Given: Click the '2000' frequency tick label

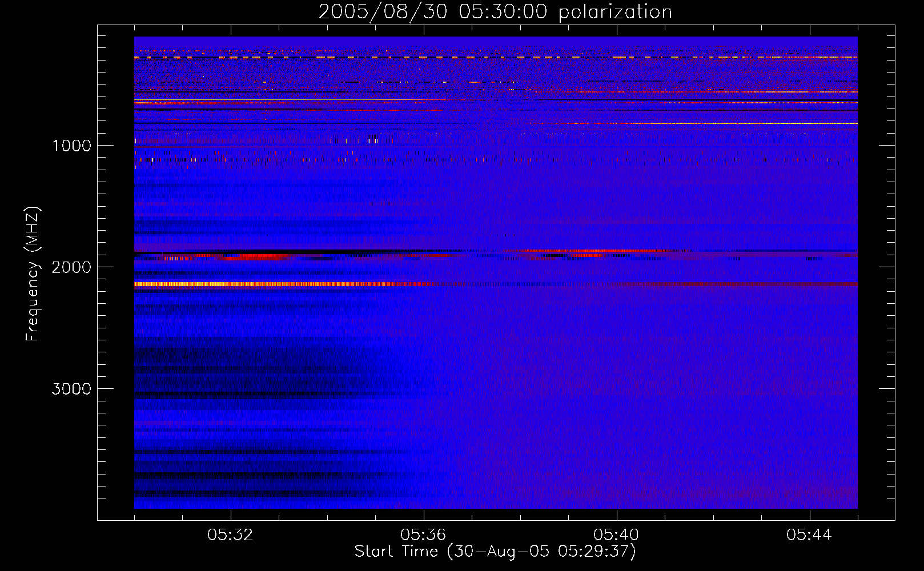Looking at the screenshot, I should [x=71, y=267].
